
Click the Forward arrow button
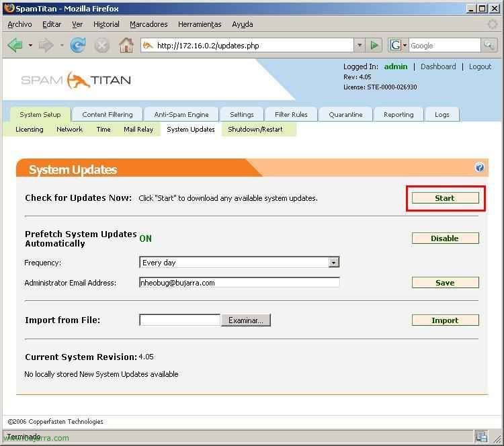(46, 45)
